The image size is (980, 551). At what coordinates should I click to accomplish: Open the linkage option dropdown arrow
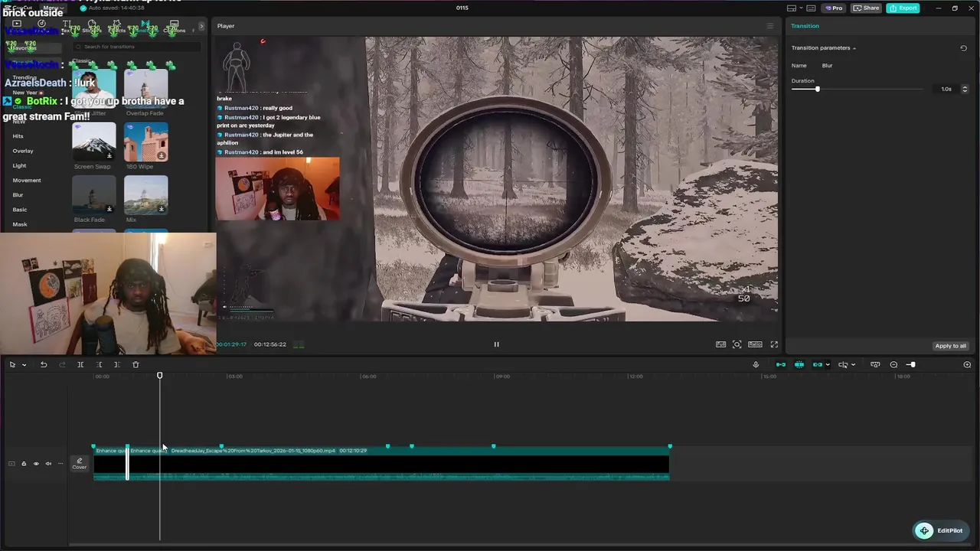pyautogui.click(x=827, y=365)
